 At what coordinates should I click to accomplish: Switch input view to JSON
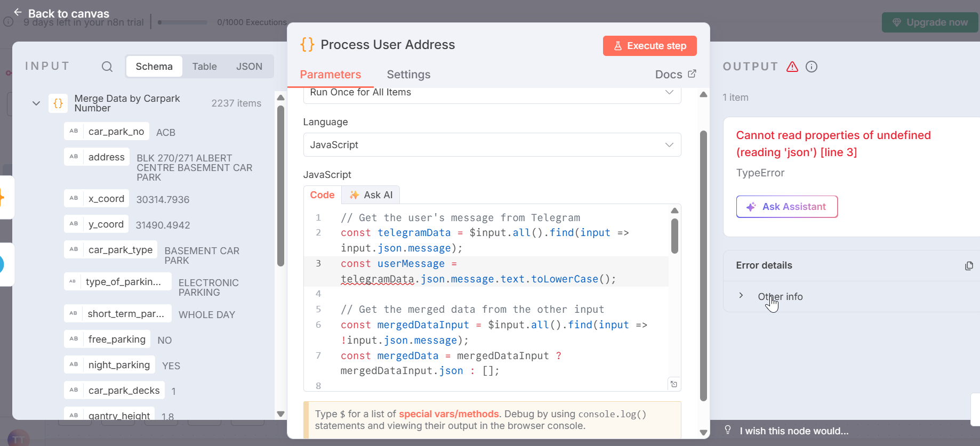[x=249, y=67]
